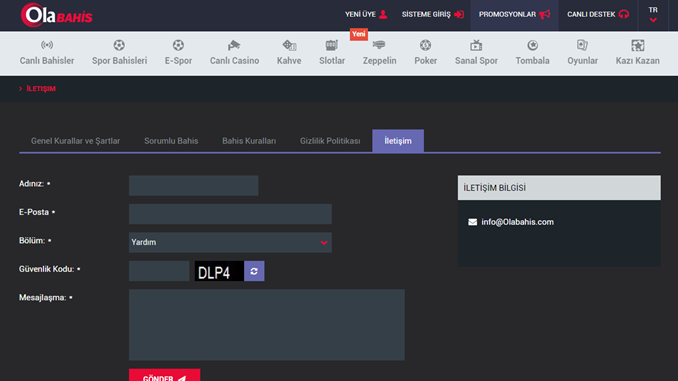
Task: Open Canlı Bahisler live betting icon
Action: [x=47, y=45]
